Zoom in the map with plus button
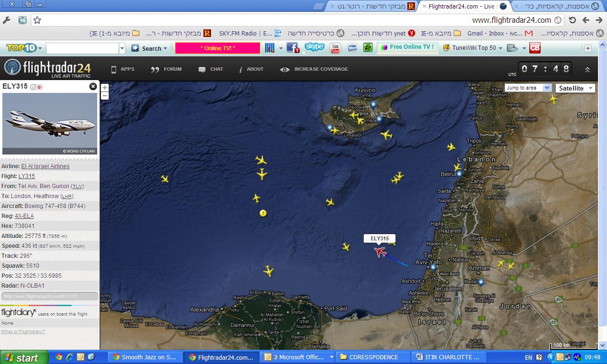 coord(105,87)
